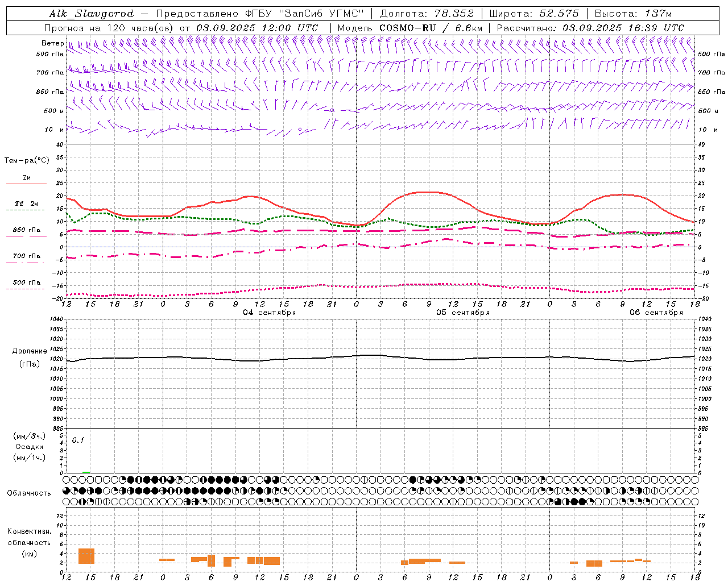The image size is (728, 582).
Task: Select the (мм/3ч.) precipitation unit label
Action: [30, 436]
